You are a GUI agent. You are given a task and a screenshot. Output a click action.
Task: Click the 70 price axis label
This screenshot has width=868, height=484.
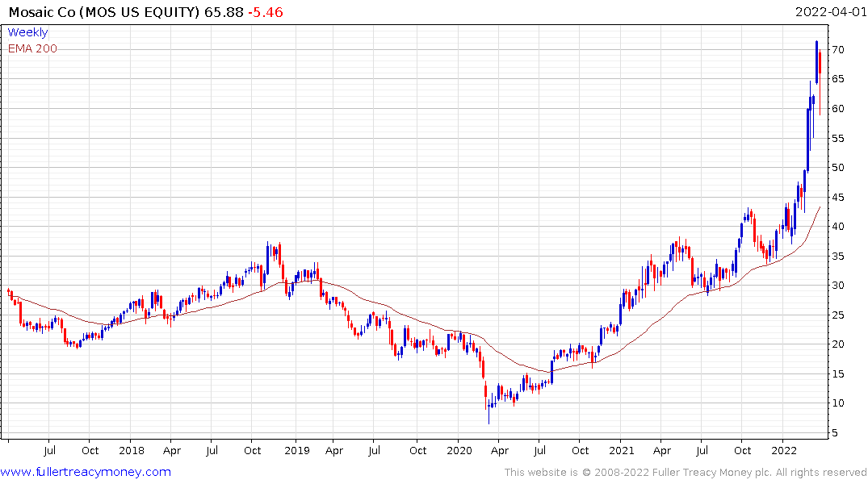coord(838,50)
